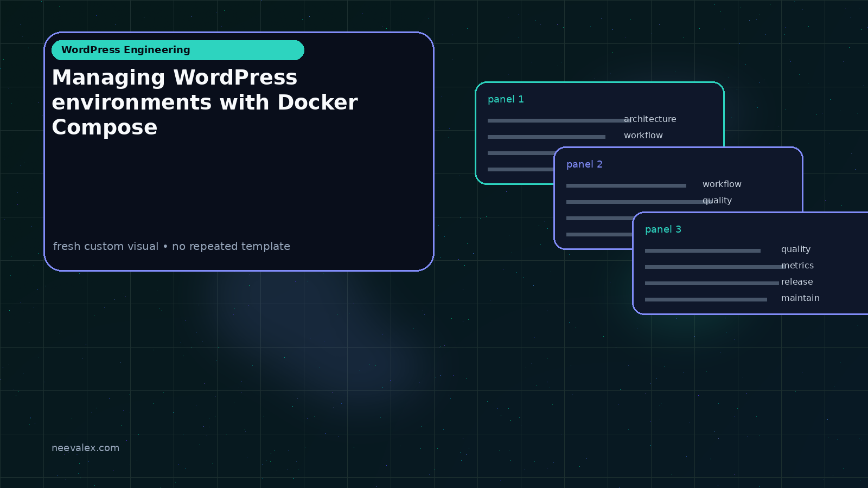Click 'release' in panel 3
This screenshot has width=868, height=488.
point(797,282)
